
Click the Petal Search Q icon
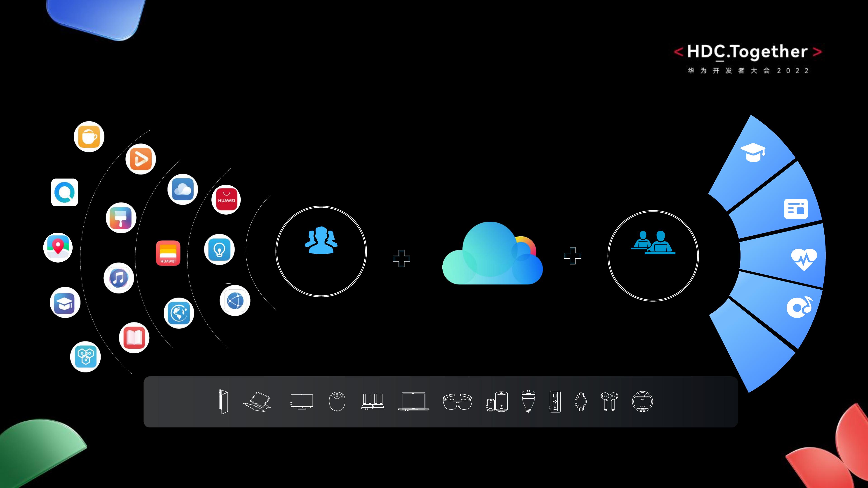point(65,192)
